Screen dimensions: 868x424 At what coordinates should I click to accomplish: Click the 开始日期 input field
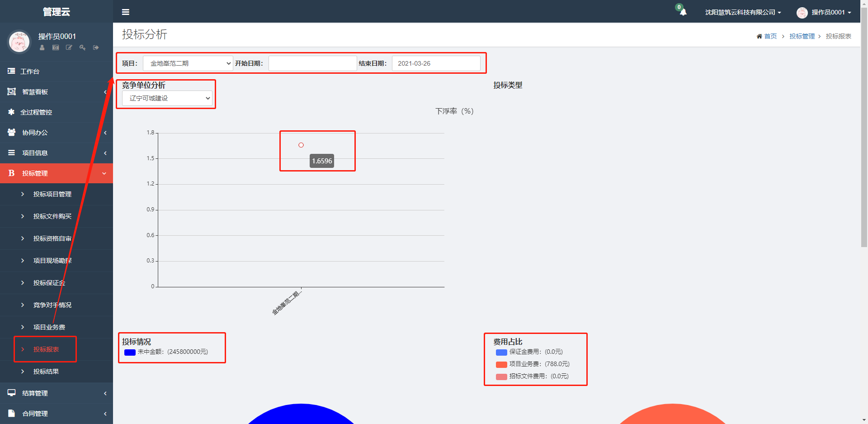(313, 63)
